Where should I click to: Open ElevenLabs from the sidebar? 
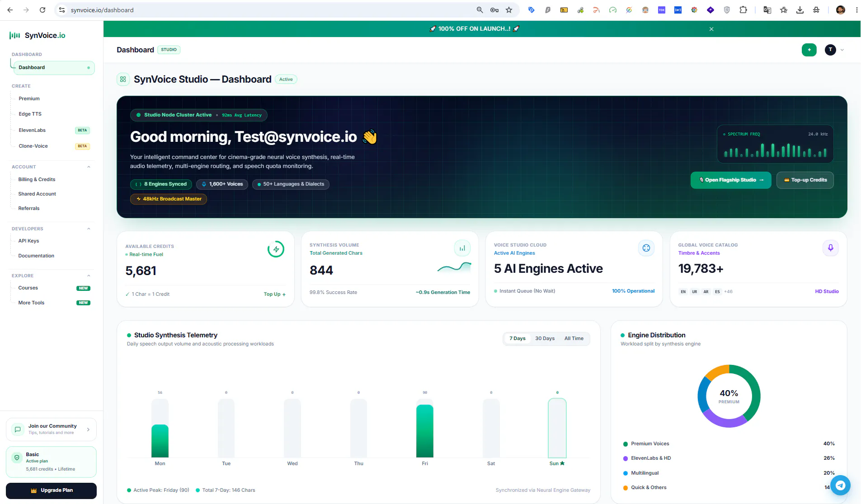pos(32,130)
